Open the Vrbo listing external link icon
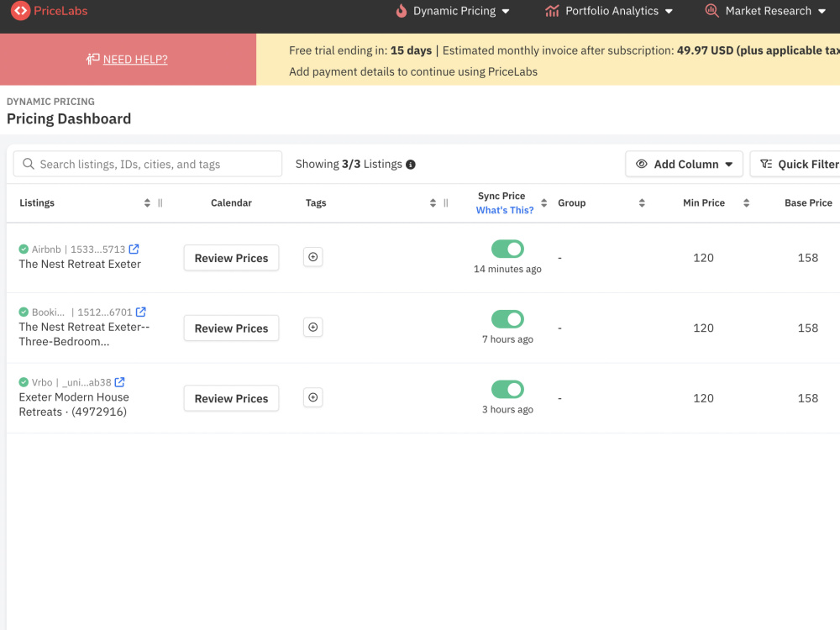840x630 pixels. 119,382
